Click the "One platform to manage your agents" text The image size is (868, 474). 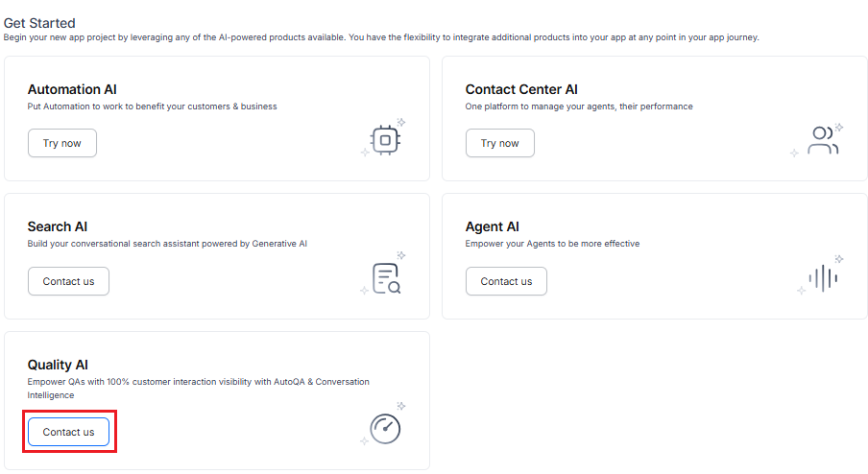(x=578, y=107)
